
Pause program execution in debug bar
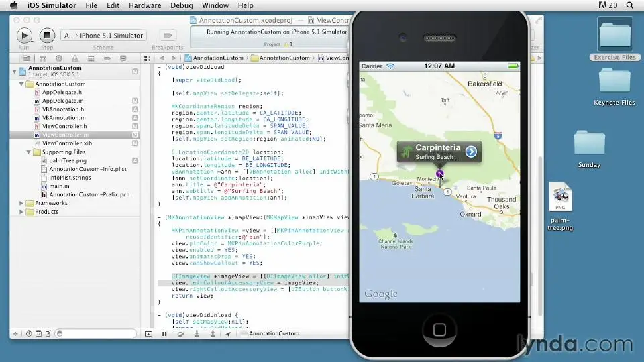[164, 334]
